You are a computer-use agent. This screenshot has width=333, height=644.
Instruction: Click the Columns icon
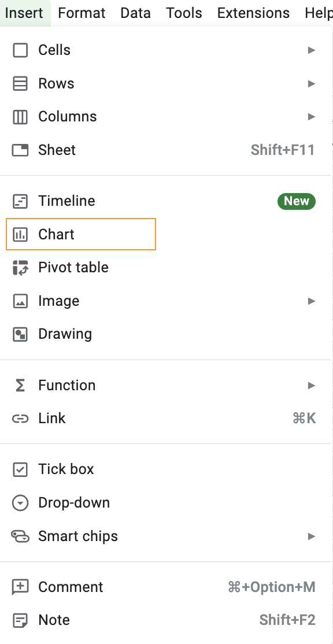pyautogui.click(x=20, y=117)
